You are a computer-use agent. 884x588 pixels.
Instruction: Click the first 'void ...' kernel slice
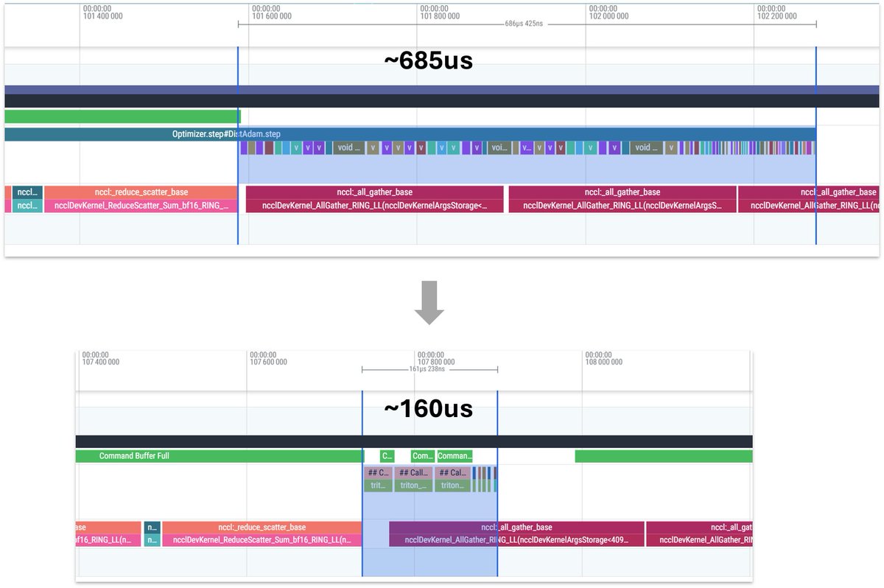click(x=348, y=147)
